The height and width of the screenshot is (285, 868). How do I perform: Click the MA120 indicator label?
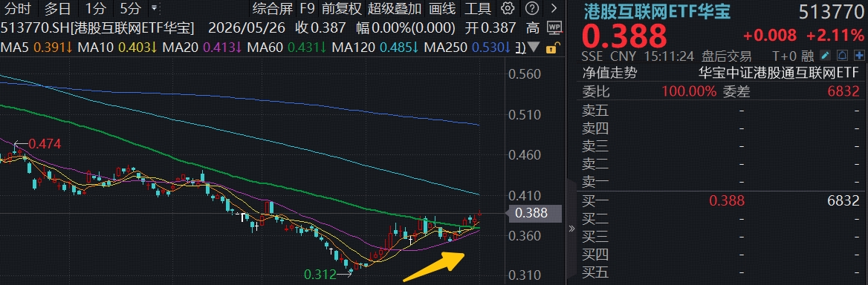[x=354, y=48]
